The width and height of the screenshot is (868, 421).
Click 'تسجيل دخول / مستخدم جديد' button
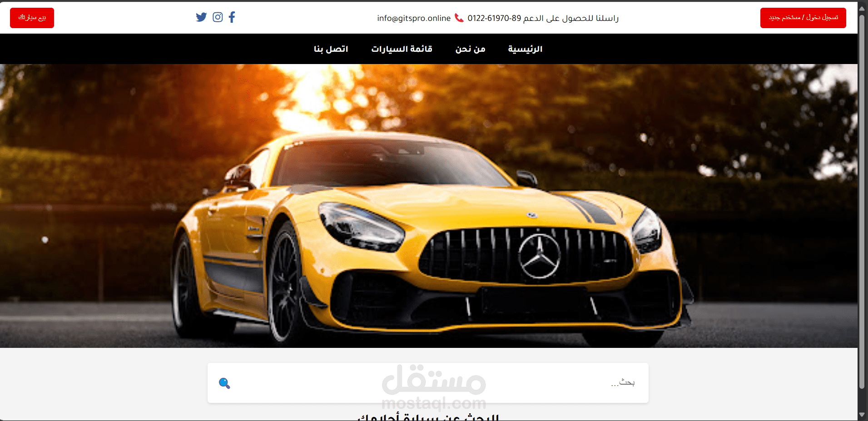coord(803,18)
